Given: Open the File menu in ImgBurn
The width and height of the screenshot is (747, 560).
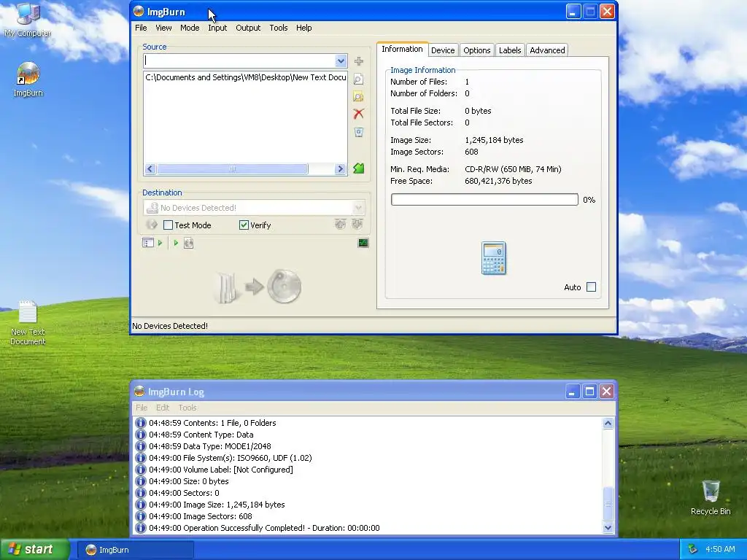Looking at the screenshot, I should 141,28.
